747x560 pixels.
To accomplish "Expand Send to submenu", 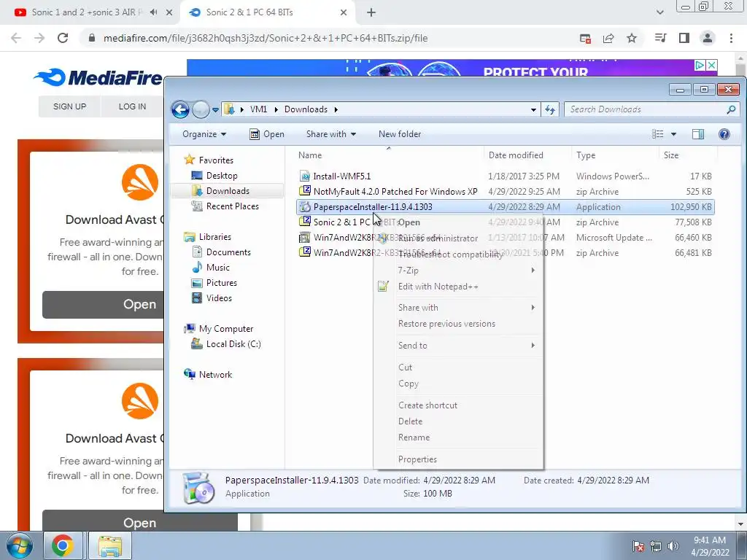I will click(458, 346).
